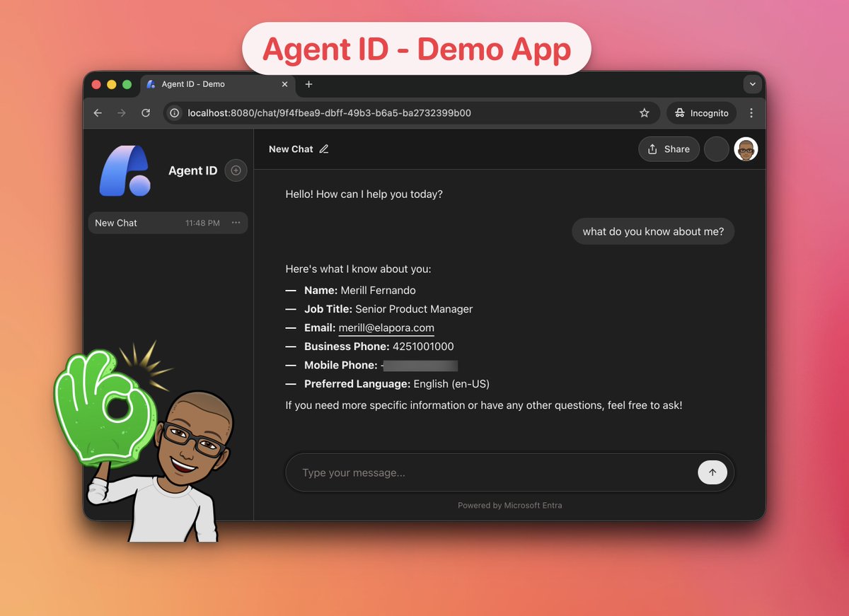Open Chrome's three-dot menu
The width and height of the screenshot is (849, 616).
click(x=751, y=112)
